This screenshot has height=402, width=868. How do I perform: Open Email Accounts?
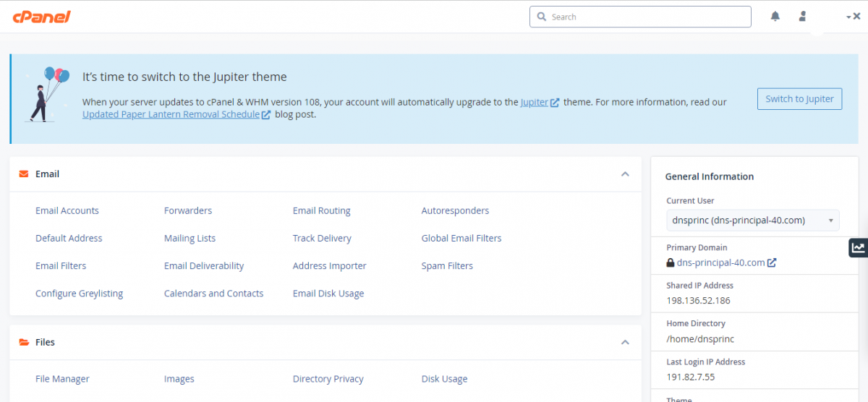click(x=67, y=211)
